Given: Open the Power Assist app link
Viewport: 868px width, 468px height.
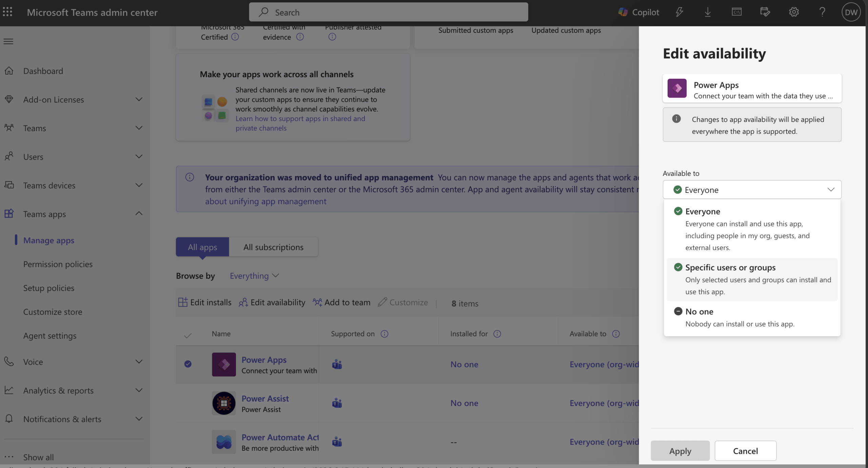Looking at the screenshot, I should [265, 399].
